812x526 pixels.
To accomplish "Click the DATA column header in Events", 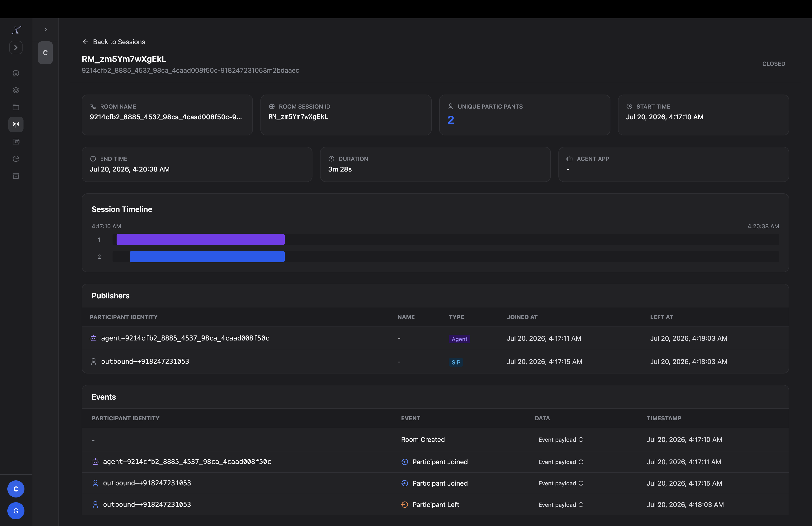I will [542, 418].
